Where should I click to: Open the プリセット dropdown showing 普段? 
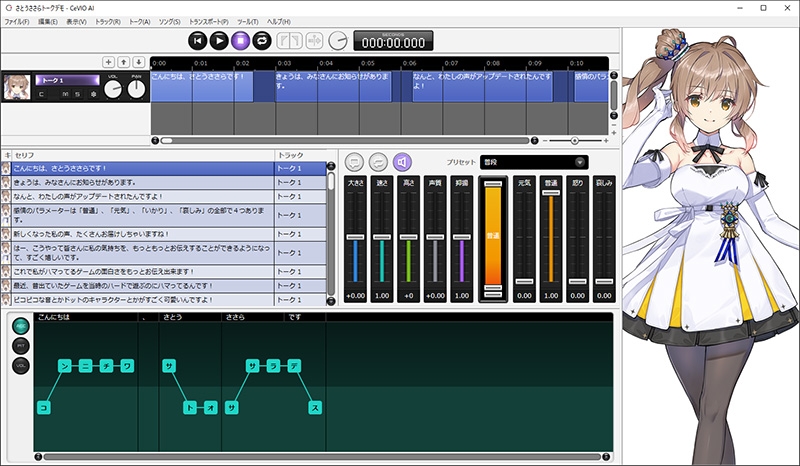tap(534, 162)
